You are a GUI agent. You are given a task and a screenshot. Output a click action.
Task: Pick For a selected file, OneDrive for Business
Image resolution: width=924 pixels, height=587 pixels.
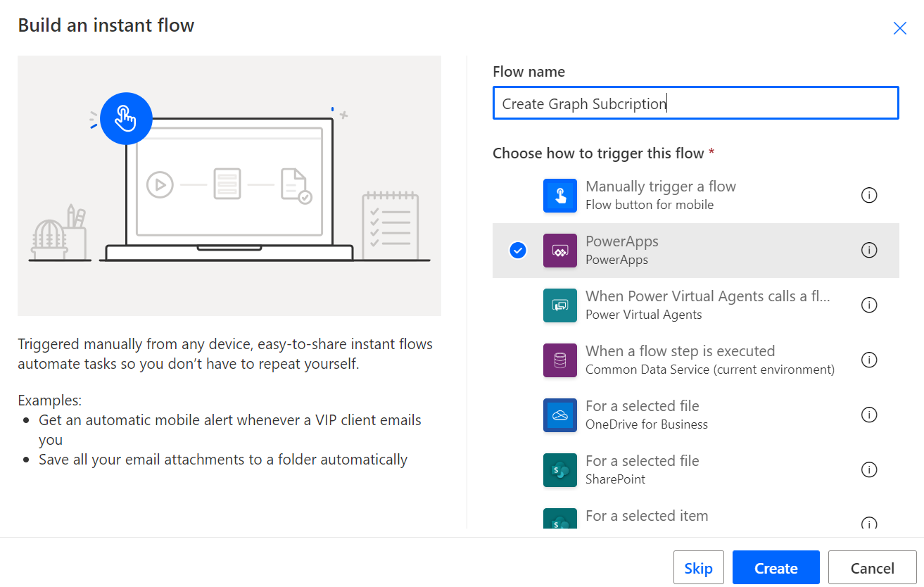point(696,415)
